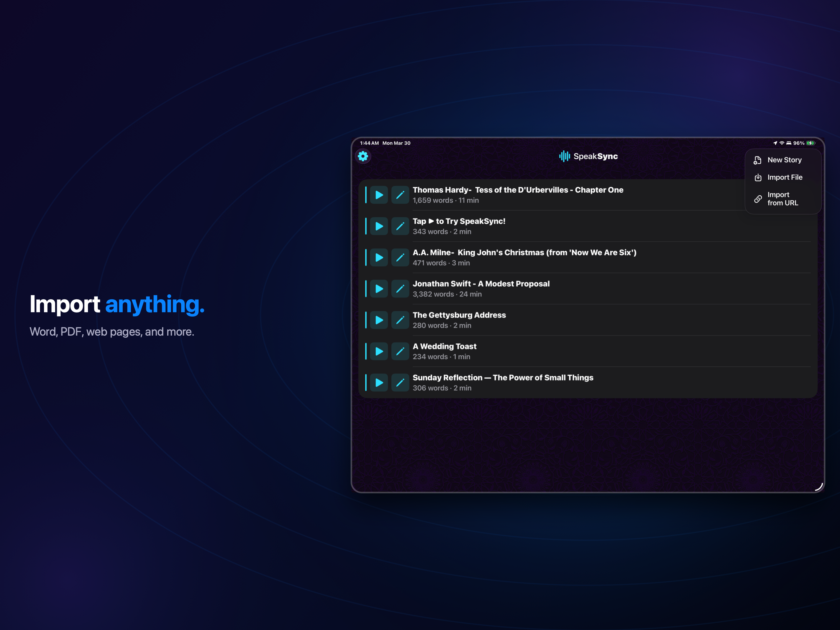Edit Sunday Reflection story

(400, 383)
